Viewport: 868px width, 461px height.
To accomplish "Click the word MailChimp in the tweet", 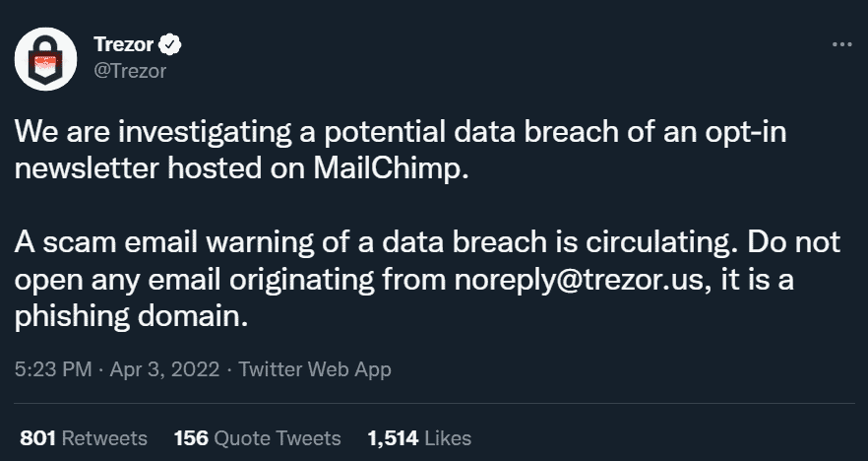I will click(x=391, y=168).
